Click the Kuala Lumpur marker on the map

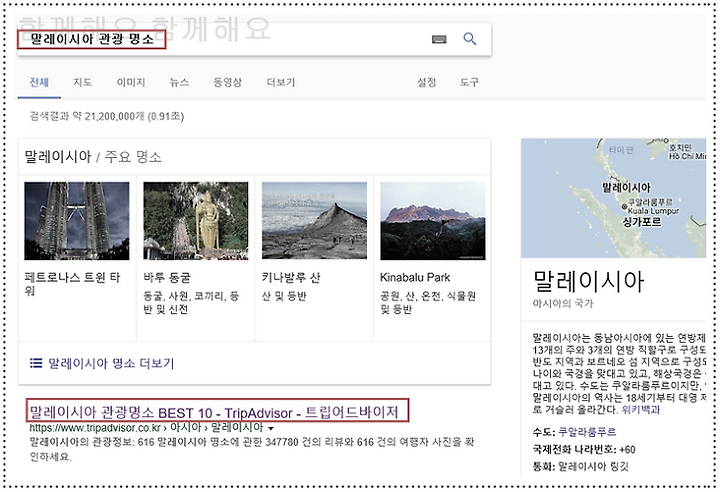pyautogui.click(x=624, y=207)
